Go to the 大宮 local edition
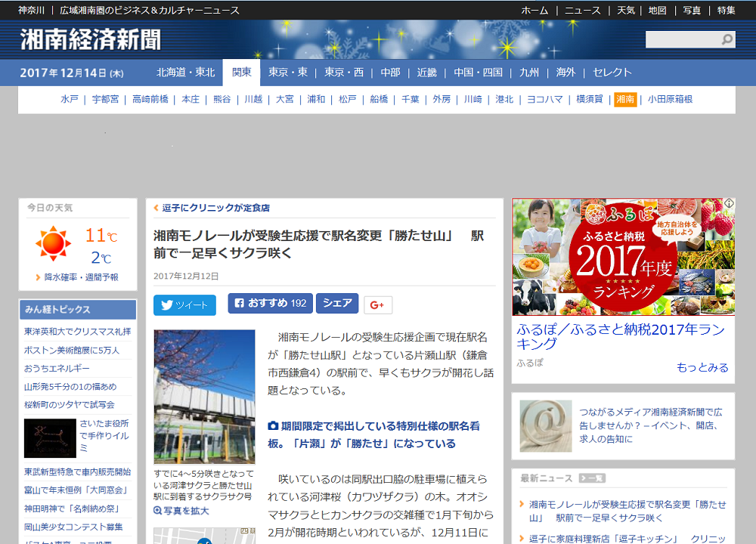This screenshot has height=544, width=756. point(284,99)
